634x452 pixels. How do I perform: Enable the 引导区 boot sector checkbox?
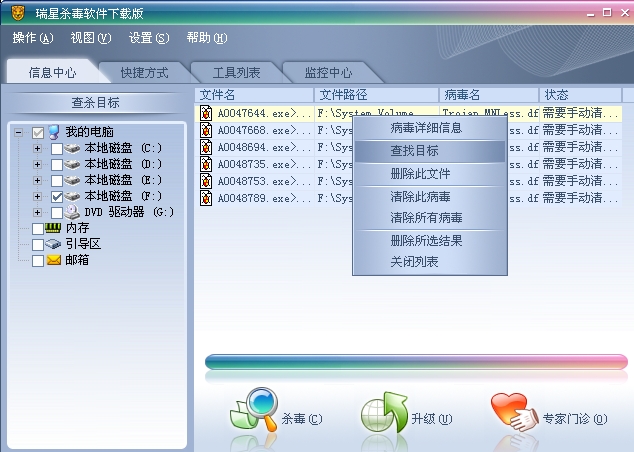(x=38, y=245)
